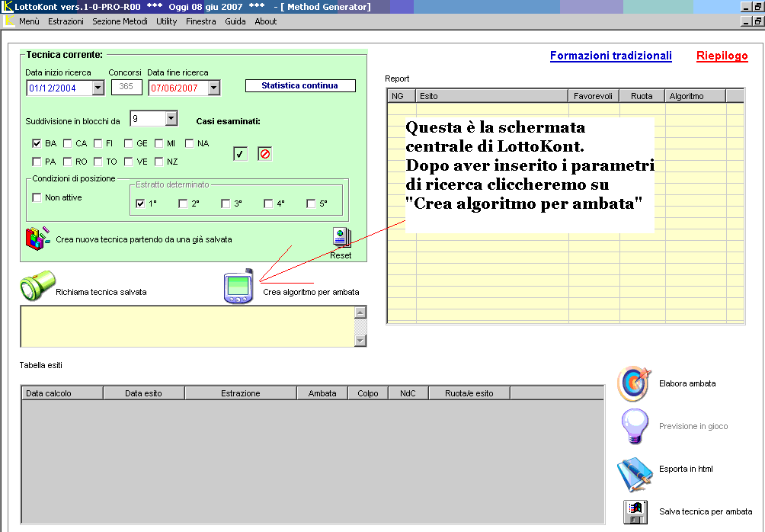The image size is (765, 532).
Task: Open the Finestra menu
Action: [x=201, y=21]
